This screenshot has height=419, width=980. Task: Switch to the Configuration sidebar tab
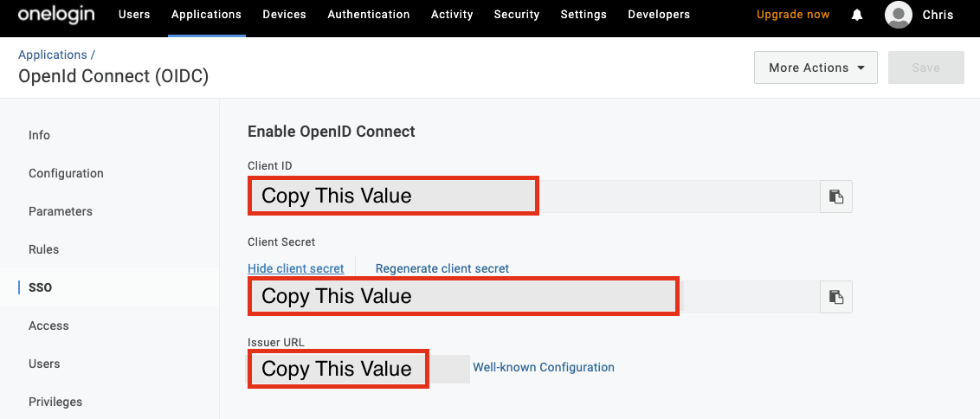pos(66,173)
